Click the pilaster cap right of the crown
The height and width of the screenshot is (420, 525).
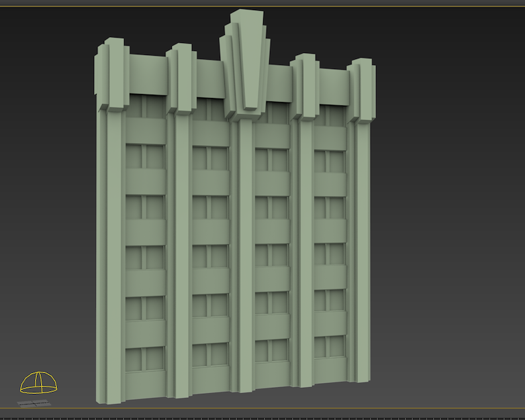pyautogui.click(x=305, y=87)
